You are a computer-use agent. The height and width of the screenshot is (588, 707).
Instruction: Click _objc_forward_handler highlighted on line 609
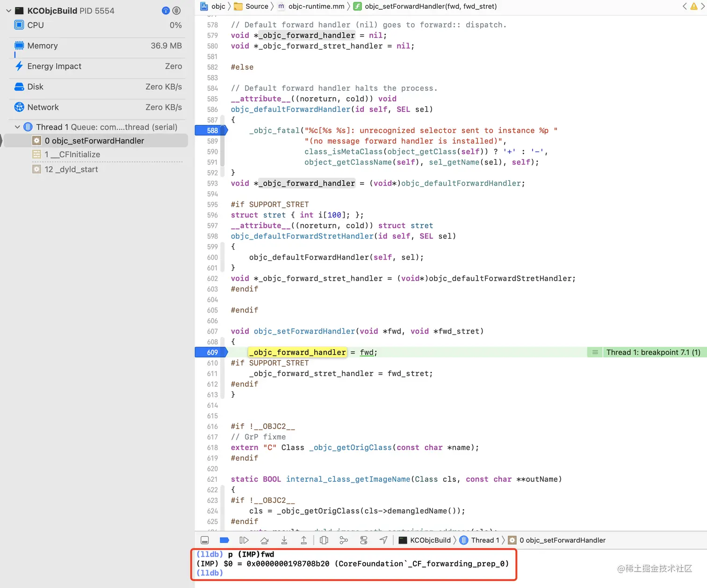coord(297,352)
